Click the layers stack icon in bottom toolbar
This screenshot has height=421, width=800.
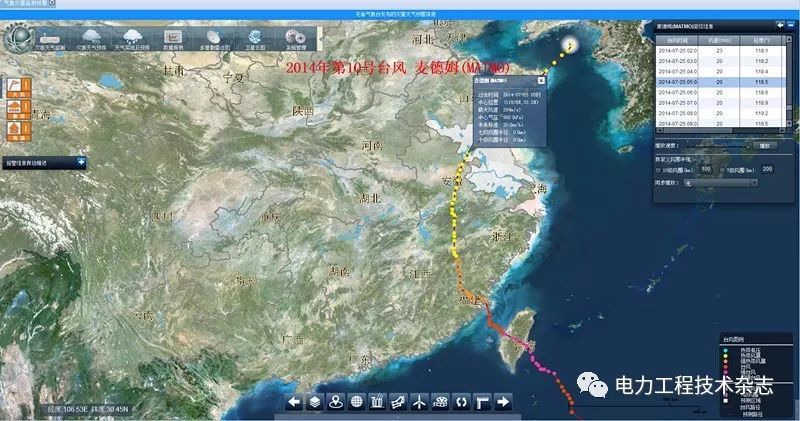[x=315, y=402]
